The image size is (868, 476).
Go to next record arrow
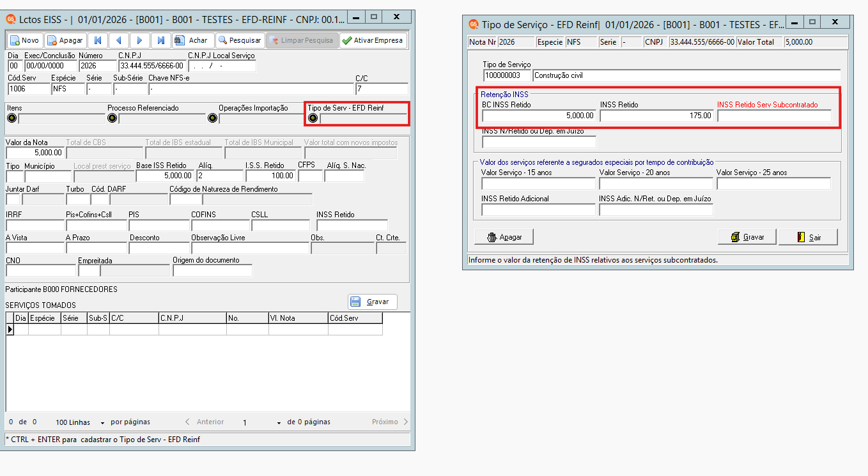pyautogui.click(x=139, y=40)
